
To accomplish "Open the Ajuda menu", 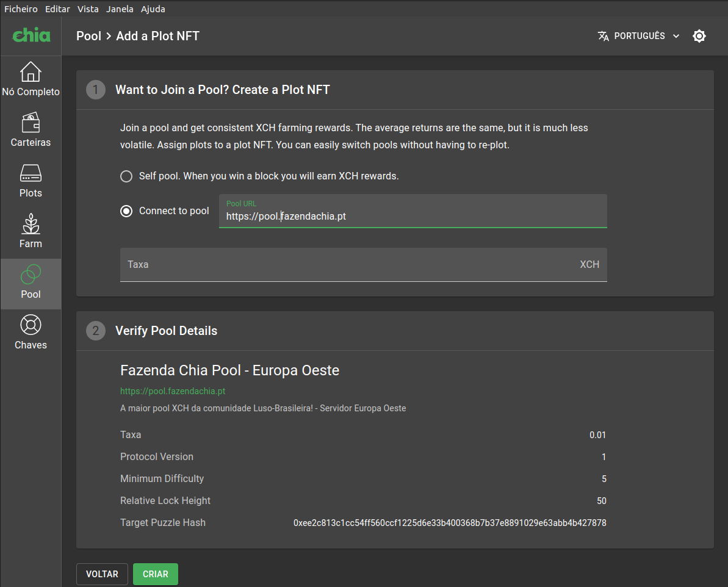I will [x=153, y=9].
